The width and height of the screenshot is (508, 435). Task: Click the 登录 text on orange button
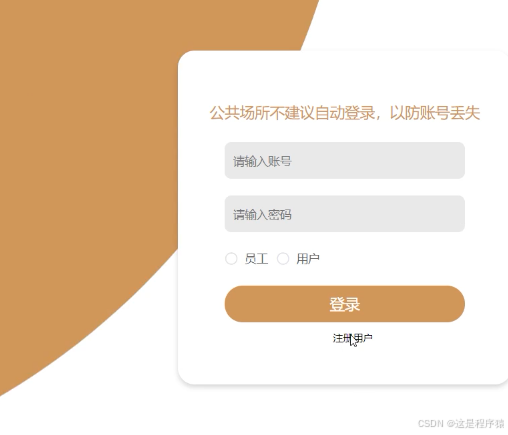click(x=345, y=304)
